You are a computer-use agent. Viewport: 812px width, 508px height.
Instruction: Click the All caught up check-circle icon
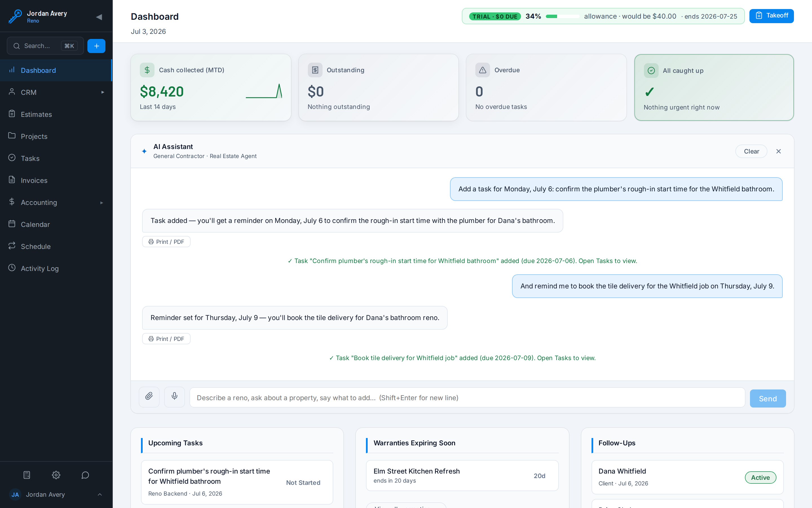pos(651,71)
